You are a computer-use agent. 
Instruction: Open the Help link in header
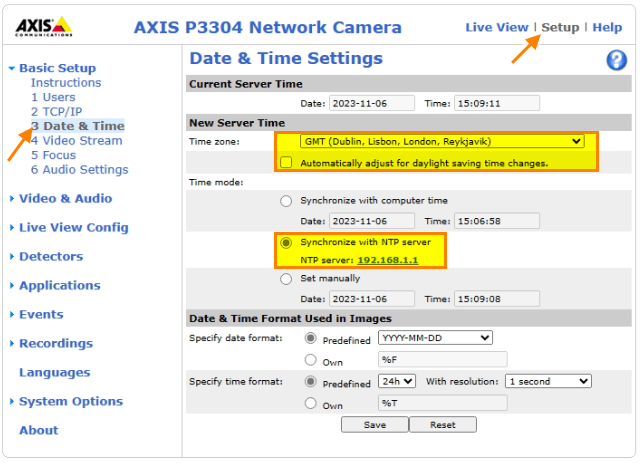pos(606,27)
